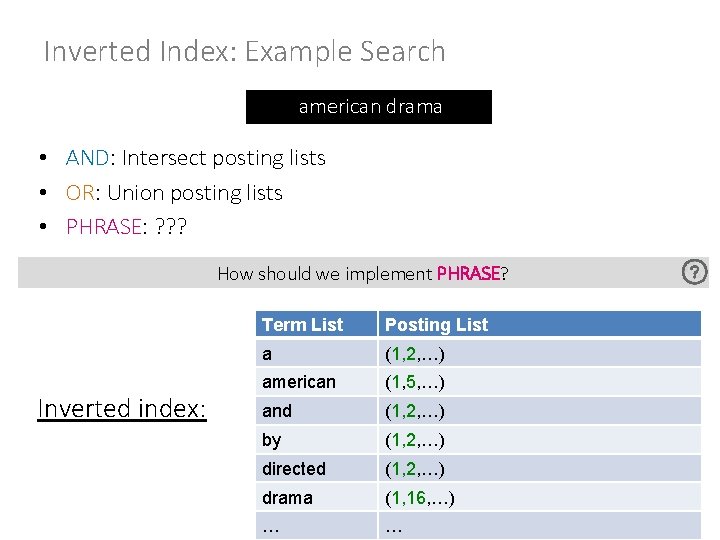Select the 'Term List' column header
Image resolution: width=720 pixels, height=540 pixels.
click(302, 324)
